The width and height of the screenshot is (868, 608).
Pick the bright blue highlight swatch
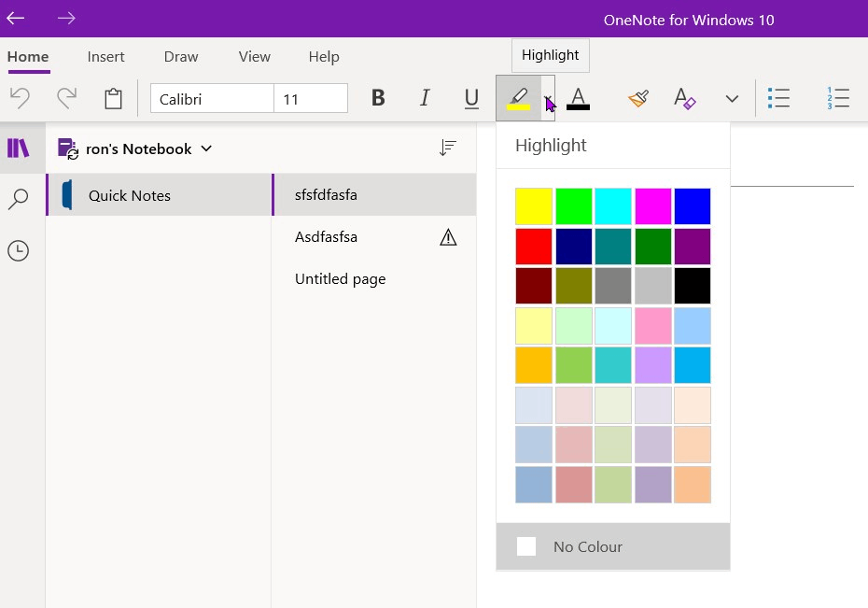(693, 206)
